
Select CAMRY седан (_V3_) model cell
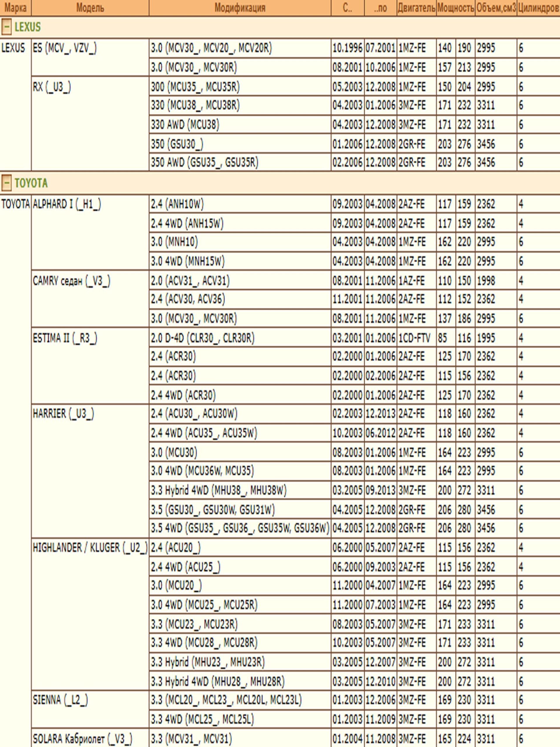click(90, 299)
